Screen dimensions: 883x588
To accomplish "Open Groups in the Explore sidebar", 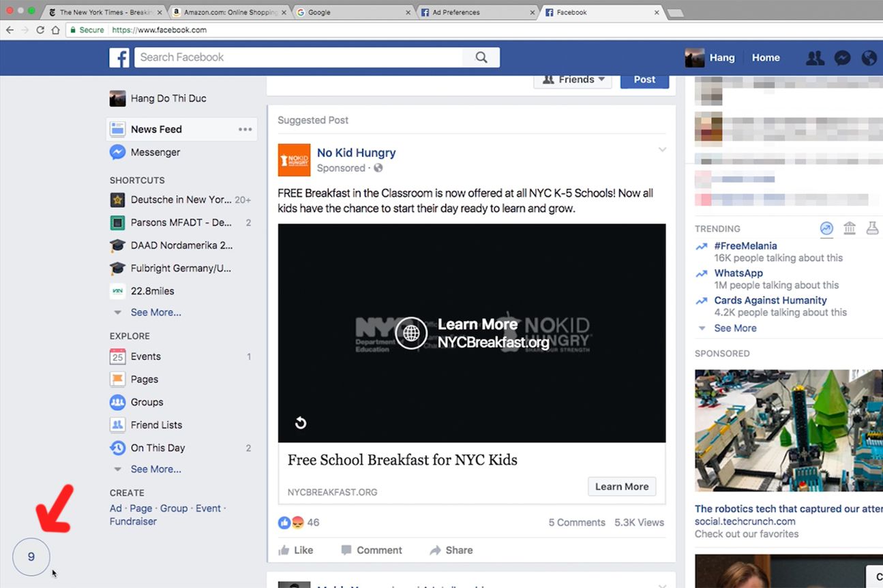I will pyautogui.click(x=147, y=402).
